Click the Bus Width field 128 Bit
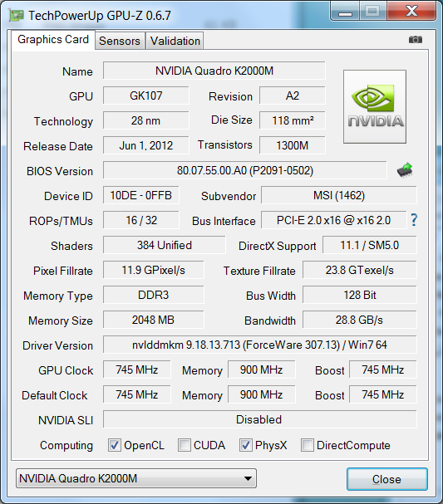This screenshot has height=504, width=443. [360, 295]
